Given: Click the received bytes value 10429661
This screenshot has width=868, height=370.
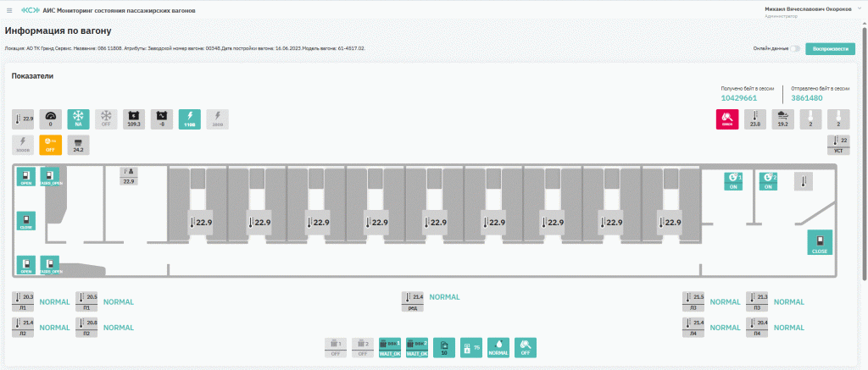Looking at the screenshot, I should (x=738, y=98).
